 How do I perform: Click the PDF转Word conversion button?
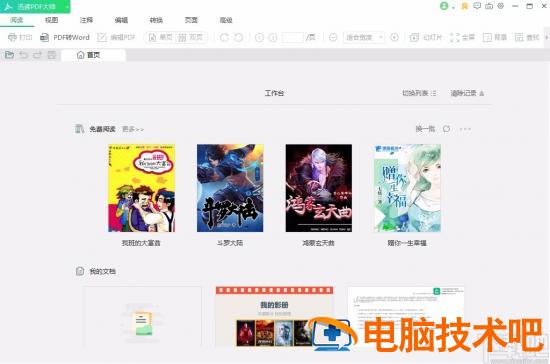[65, 37]
